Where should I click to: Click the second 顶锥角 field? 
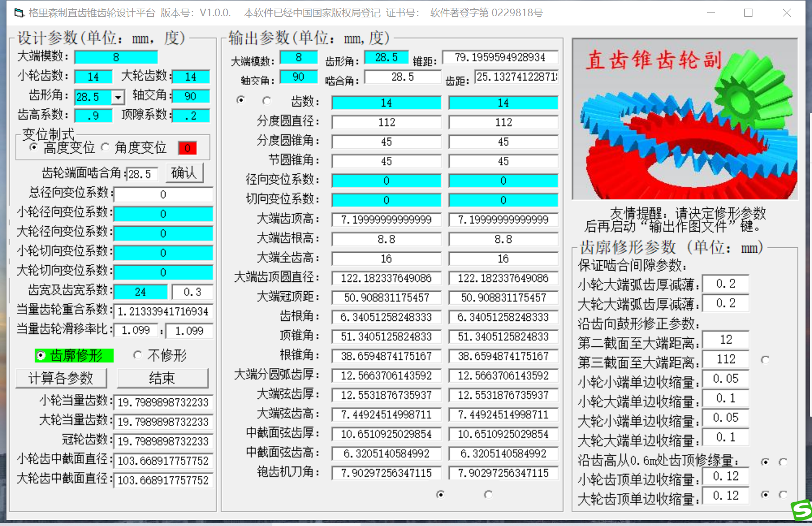(503, 337)
